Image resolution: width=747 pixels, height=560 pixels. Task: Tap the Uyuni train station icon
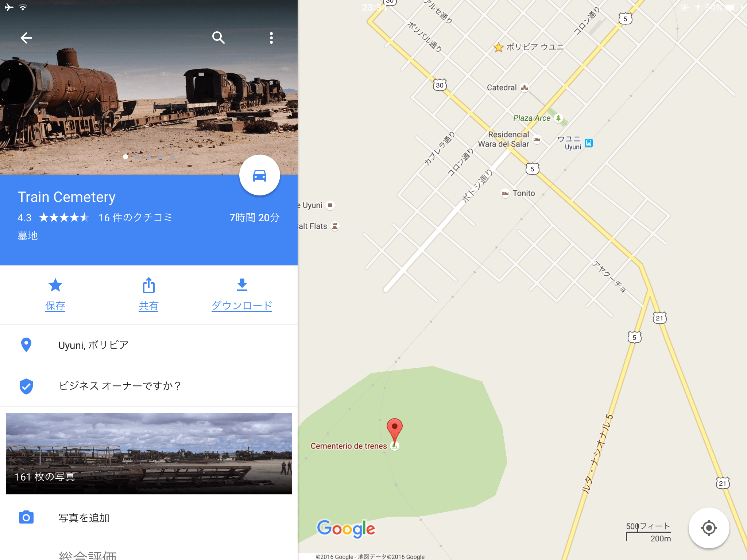(589, 143)
